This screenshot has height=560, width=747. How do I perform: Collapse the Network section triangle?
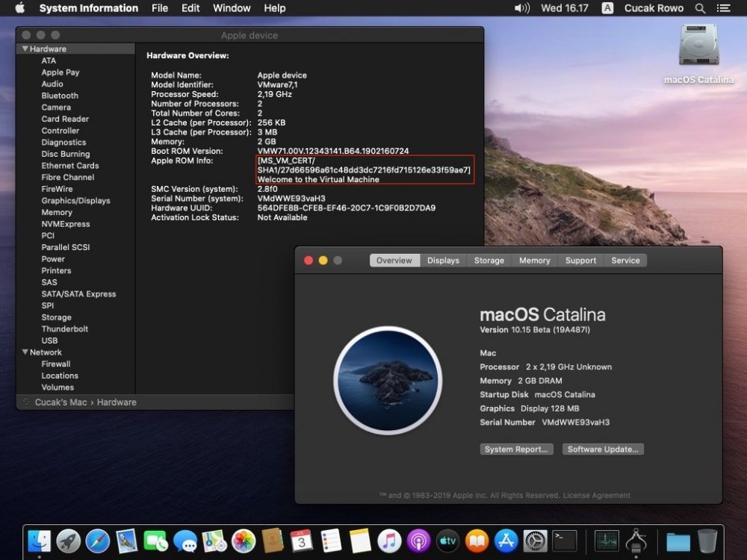pos(25,352)
